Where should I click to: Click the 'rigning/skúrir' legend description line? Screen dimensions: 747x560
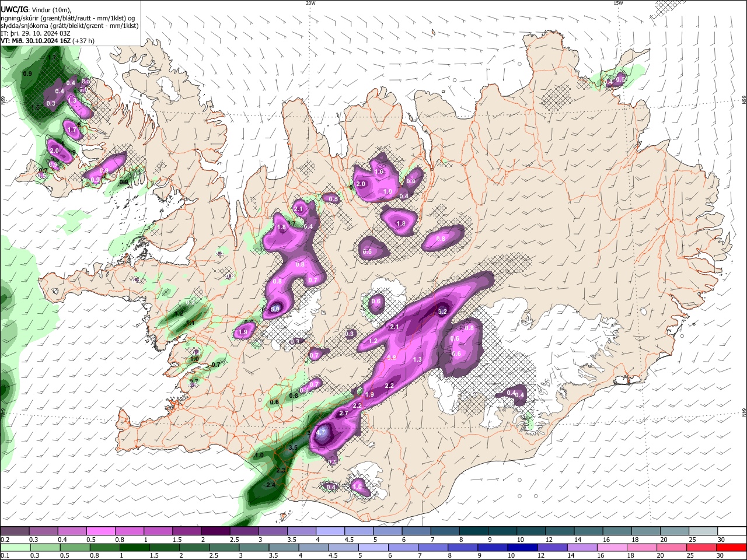[68, 18]
